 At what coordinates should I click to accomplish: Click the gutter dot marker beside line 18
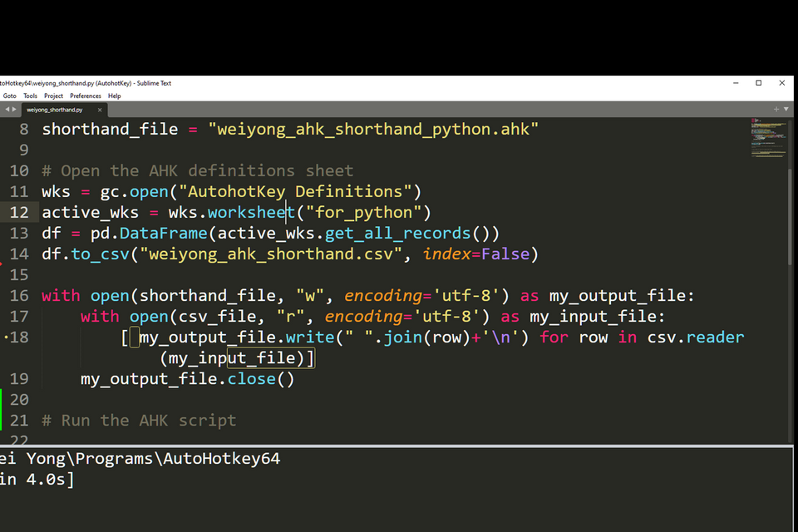(6, 337)
